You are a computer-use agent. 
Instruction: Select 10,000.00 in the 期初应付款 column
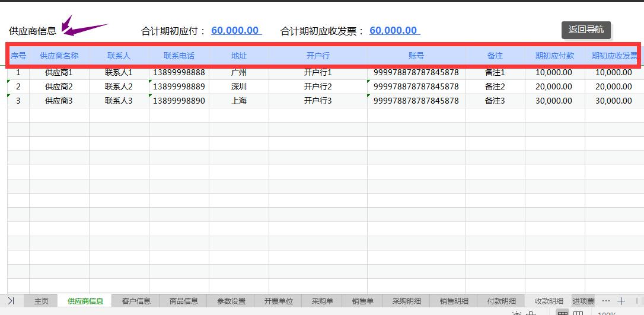click(x=554, y=73)
